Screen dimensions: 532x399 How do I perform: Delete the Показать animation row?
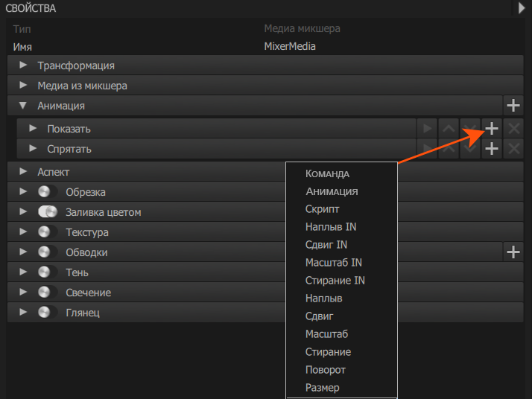pos(513,128)
